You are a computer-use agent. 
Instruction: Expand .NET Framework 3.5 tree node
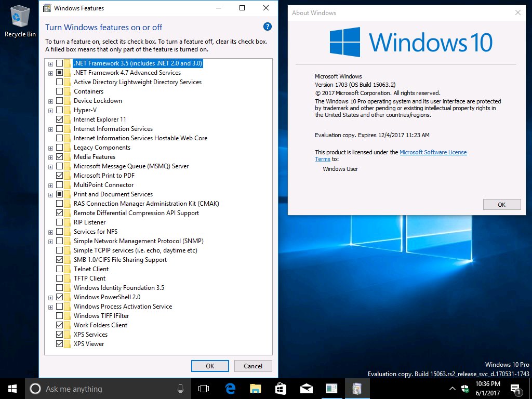click(x=50, y=64)
